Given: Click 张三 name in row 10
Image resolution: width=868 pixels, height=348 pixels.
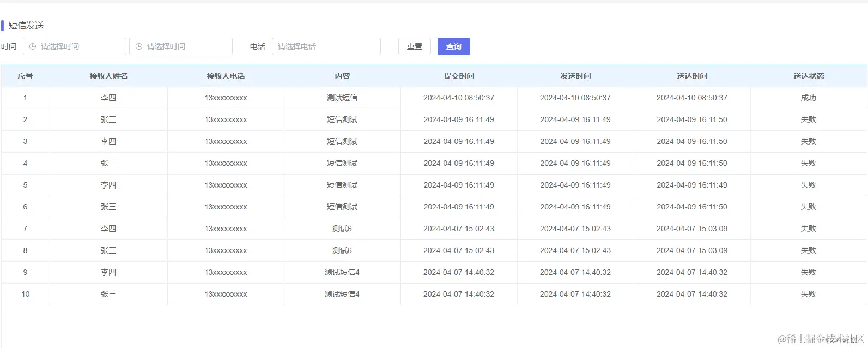Looking at the screenshot, I should click(x=108, y=294).
